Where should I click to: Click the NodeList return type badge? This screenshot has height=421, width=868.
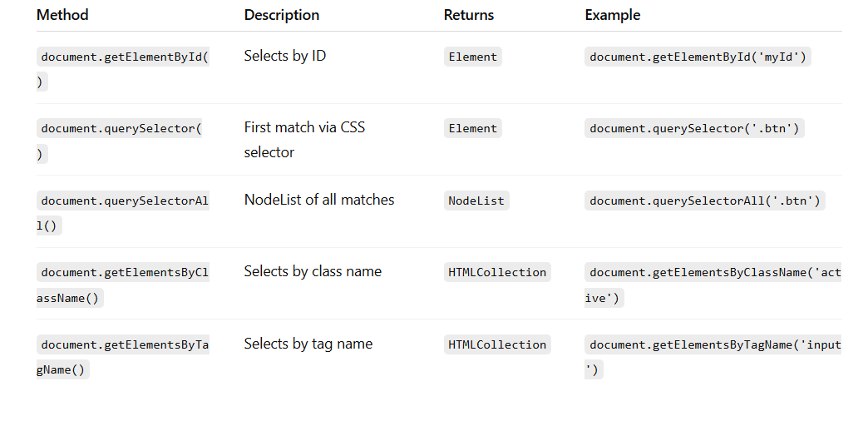pos(476,201)
